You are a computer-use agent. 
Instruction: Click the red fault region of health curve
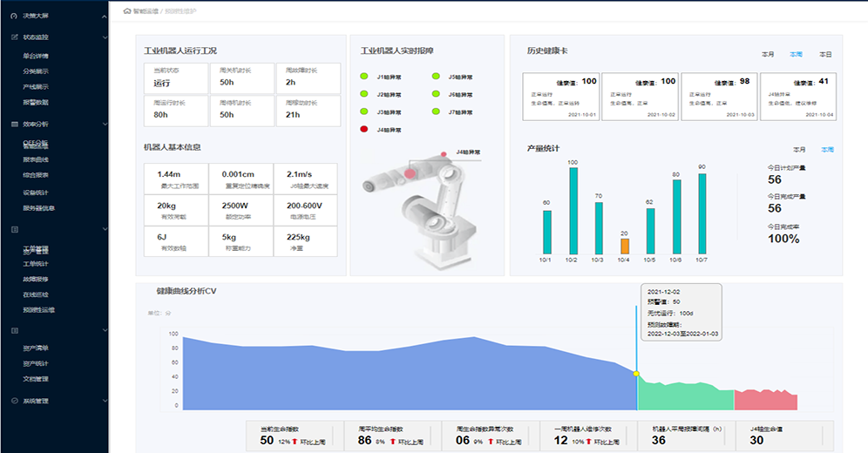[x=765, y=401]
